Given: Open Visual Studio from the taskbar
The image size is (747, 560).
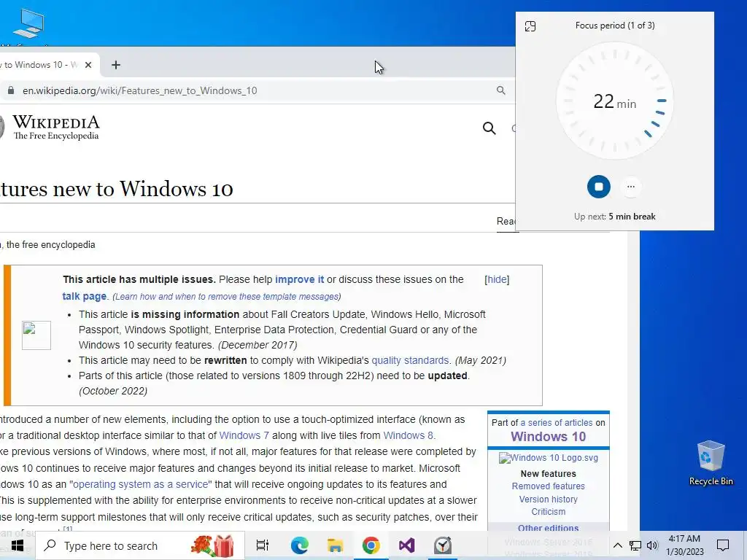Looking at the screenshot, I should [x=406, y=545].
